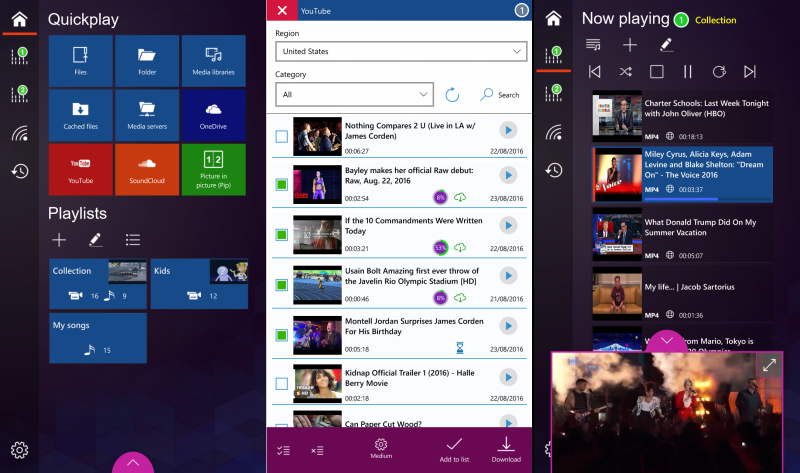Screen dimensions: 800x473
Task: Open the Cached files tile
Action: pyautogui.click(x=81, y=115)
